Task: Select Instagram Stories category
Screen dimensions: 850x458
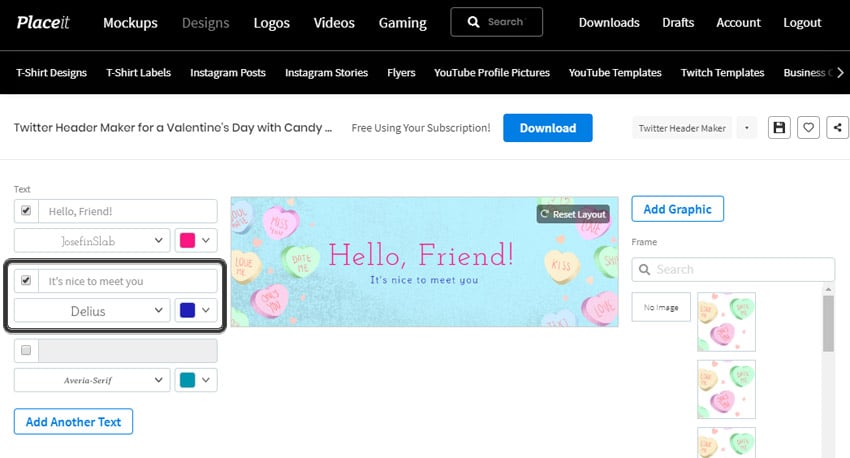Action: tap(326, 73)
